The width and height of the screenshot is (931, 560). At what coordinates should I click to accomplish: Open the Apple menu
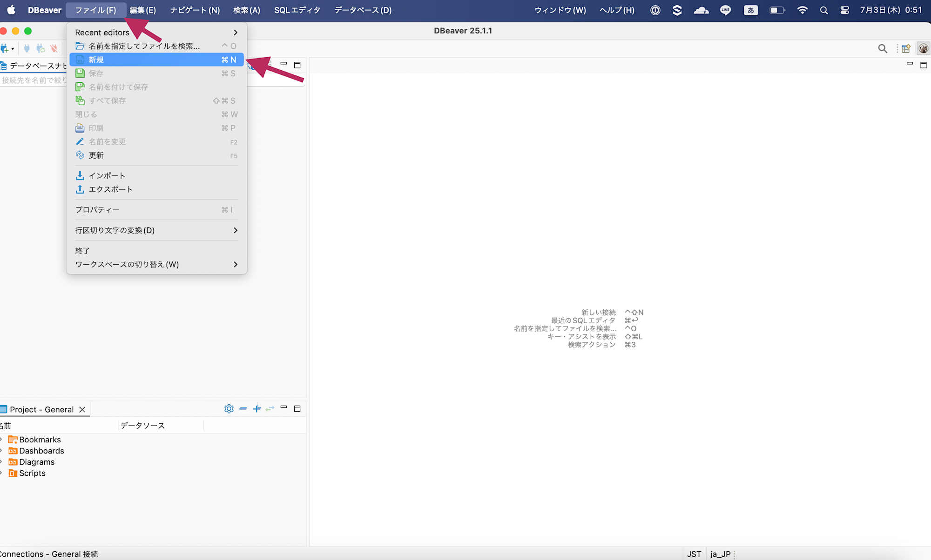tap(11, 10)
